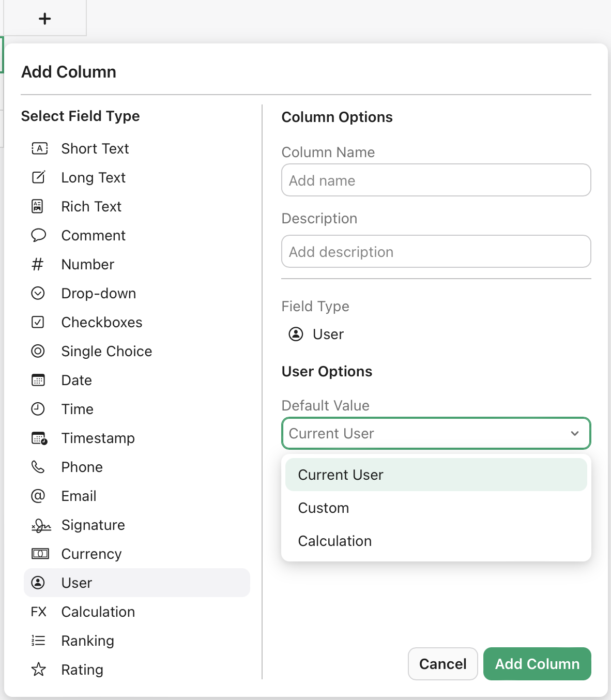The width and height of the screenshot is (611, 700).
Task: Select the FX Calculation icon
Action: [x=38, y=612]
